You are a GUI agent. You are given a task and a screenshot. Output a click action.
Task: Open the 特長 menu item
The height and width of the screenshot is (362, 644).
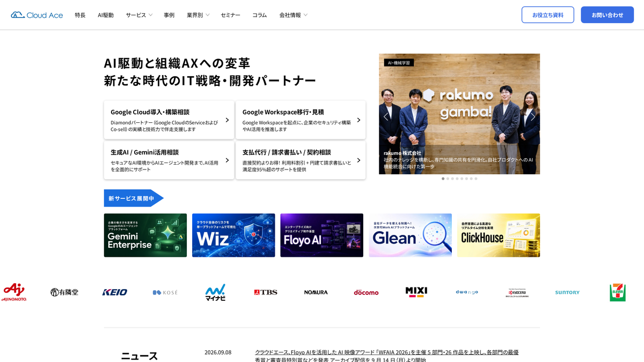tap(80, 15)
